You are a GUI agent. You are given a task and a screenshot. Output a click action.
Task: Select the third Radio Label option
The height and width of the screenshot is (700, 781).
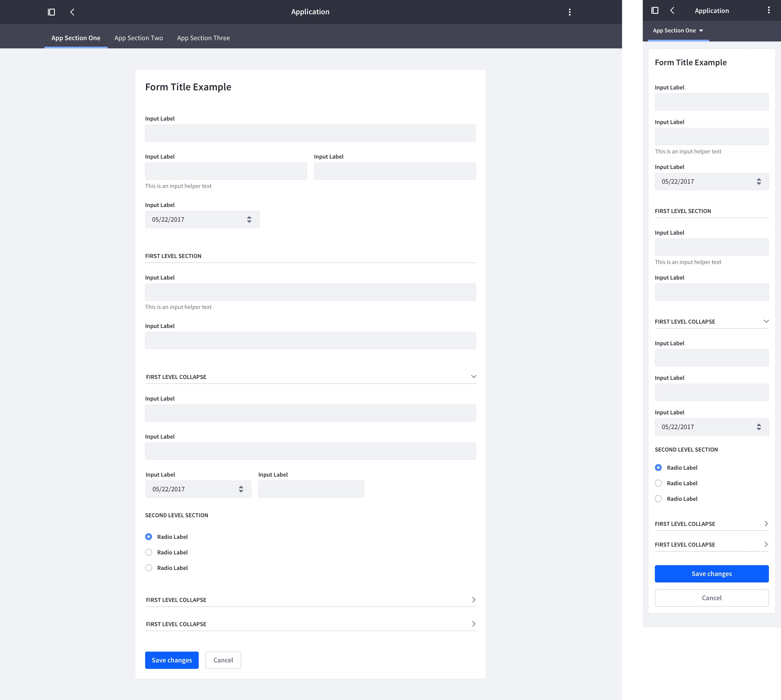pyautogui.click(x=149, y=568)
